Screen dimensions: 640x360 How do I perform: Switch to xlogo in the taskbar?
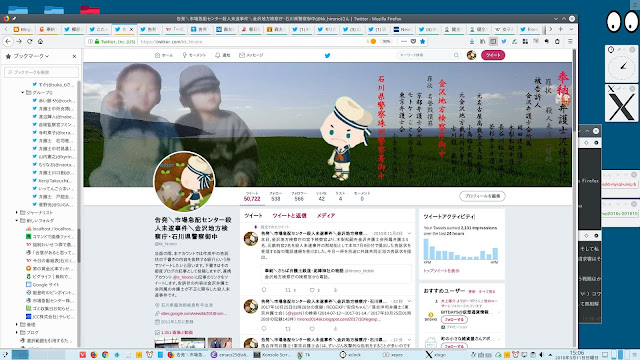[x=436, y=355]
